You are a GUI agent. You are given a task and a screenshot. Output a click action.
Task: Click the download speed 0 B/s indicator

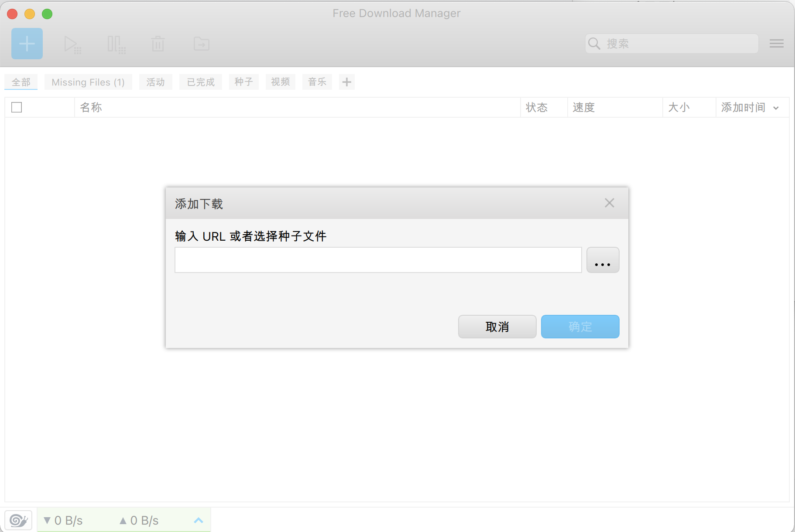[x=63, y=520]
